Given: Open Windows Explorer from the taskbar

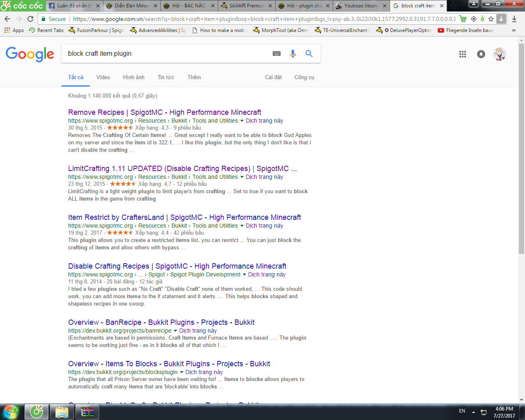Looking at the screenshot, I should (x=62, y=412).
